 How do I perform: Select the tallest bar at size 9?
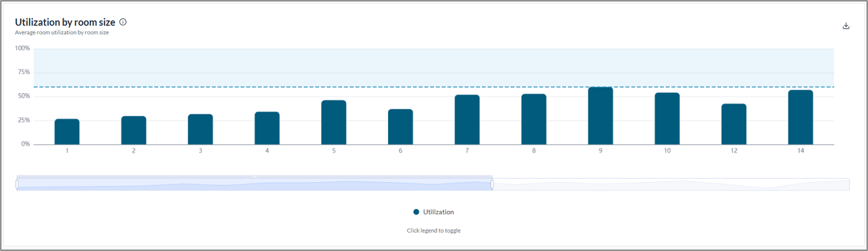coord(600,116)
